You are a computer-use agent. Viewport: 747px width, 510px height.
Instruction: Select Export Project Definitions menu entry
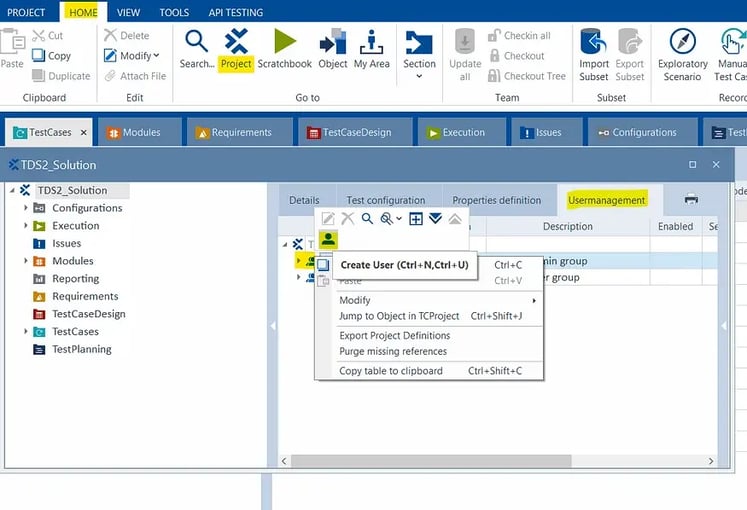pos(394,336)
